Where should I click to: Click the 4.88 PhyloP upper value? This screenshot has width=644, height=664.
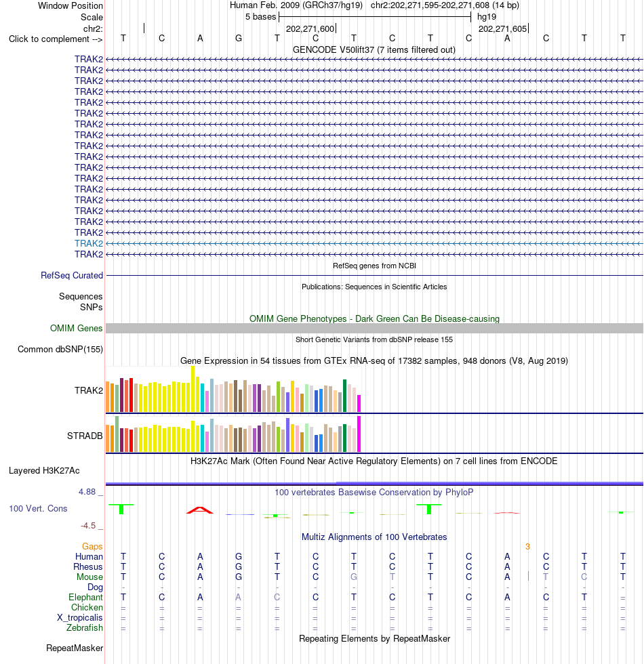click(x=87, y=492)
